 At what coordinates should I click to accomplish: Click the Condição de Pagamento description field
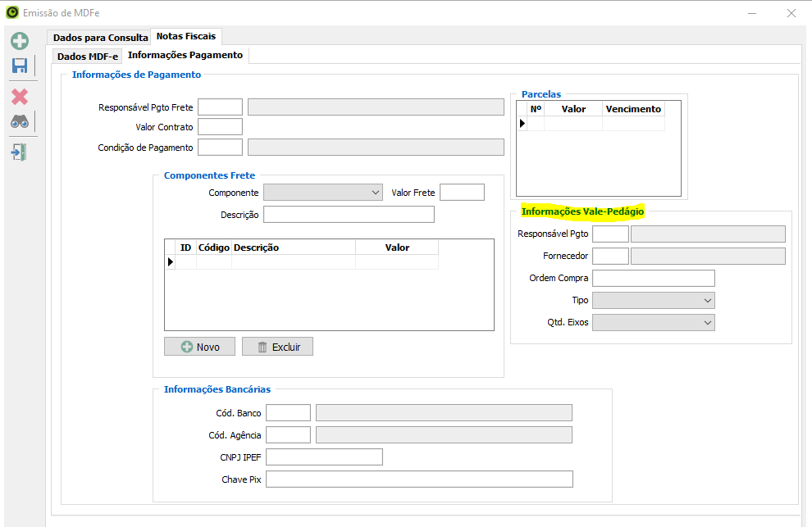pyautogui.click(x=376, y=147)
